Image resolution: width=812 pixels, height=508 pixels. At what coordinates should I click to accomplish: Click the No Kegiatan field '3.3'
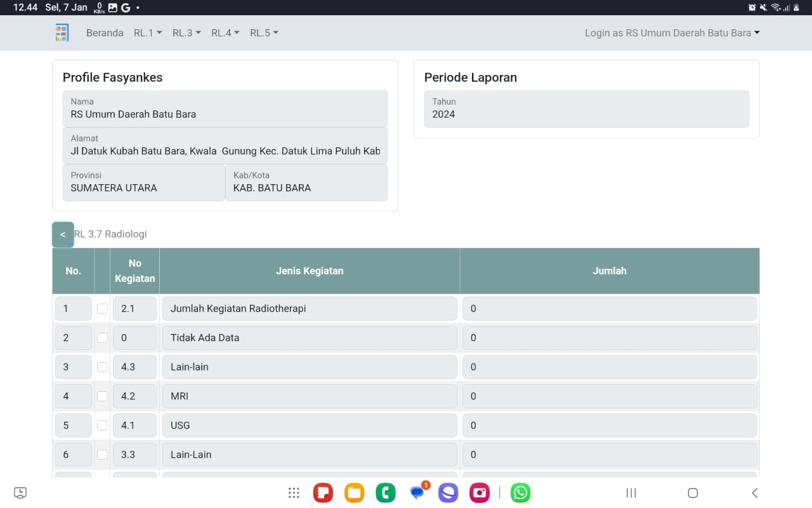click(x=134, y=455)
